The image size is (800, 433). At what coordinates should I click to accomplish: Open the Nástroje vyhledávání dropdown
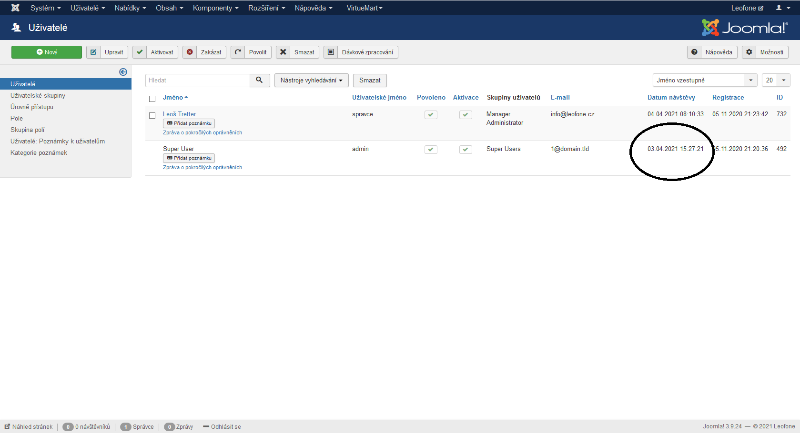311,80
